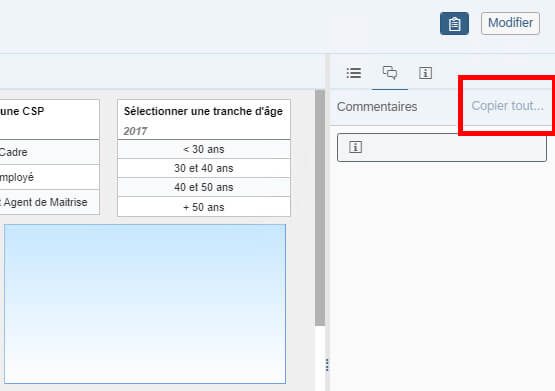Viewport: 555px width, 391px height.
Task: Click the Sélectionner une tranche d'âge header
Action: pos(203,111)
